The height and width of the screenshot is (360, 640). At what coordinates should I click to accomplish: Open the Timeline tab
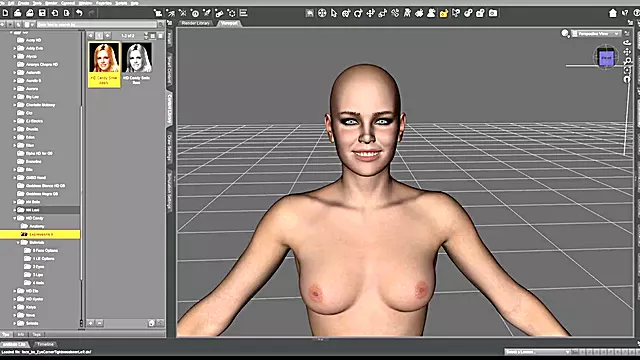45,344
